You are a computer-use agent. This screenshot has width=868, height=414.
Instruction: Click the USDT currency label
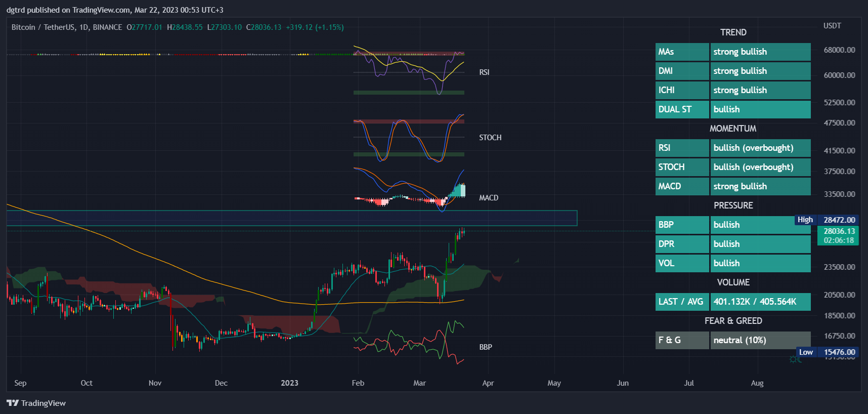832,26
